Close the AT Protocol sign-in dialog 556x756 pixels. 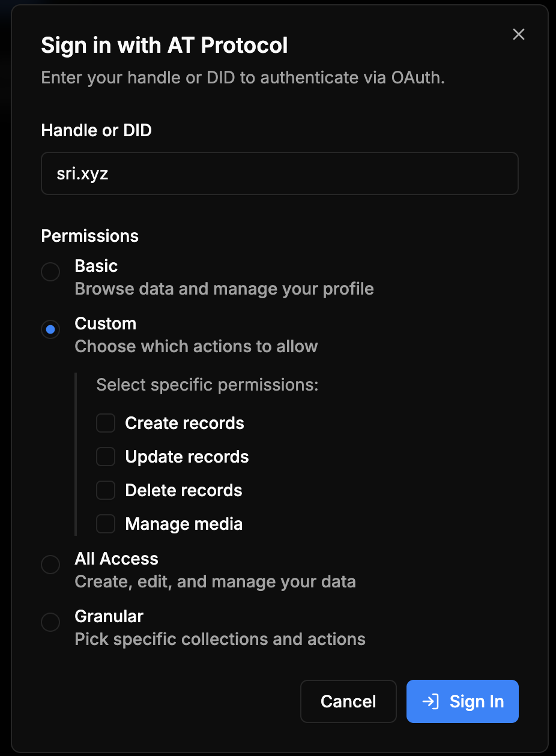point(519,35)
